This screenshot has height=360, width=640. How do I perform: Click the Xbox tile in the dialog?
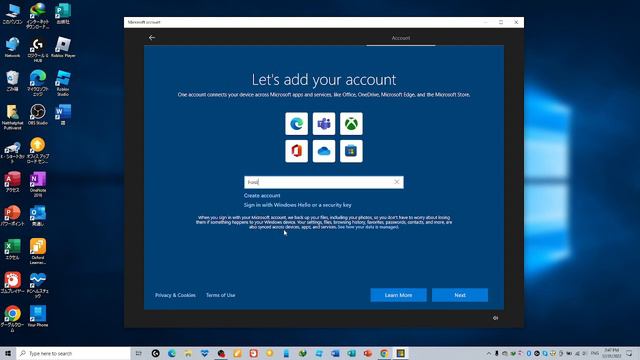pyautogui.click(x=351, y=124)
